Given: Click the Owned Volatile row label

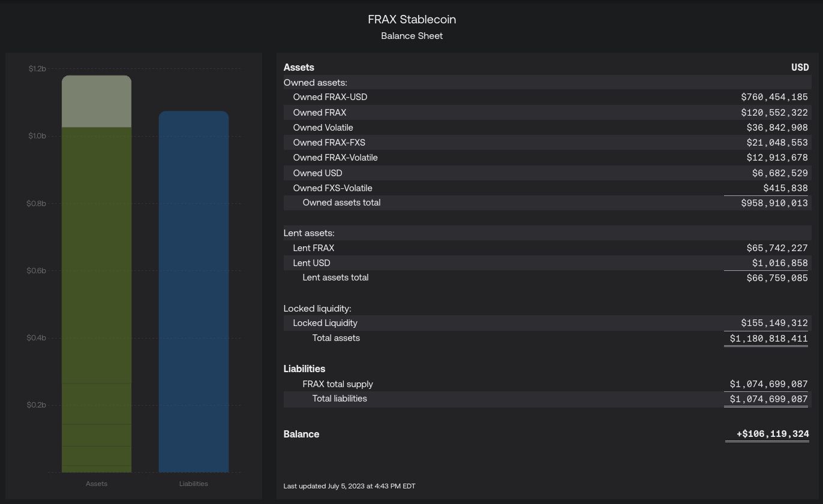Looking at the screenshot, I should coord(323,128).
